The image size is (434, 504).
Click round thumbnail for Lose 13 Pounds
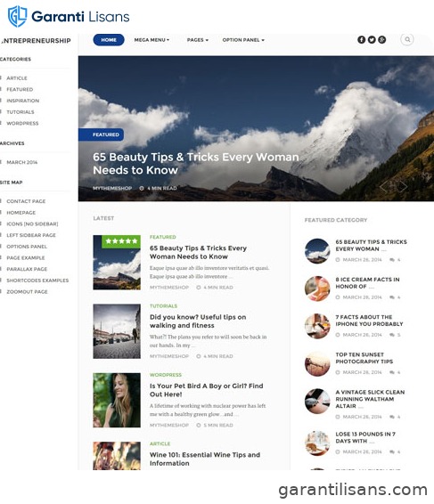coord(317,443)
